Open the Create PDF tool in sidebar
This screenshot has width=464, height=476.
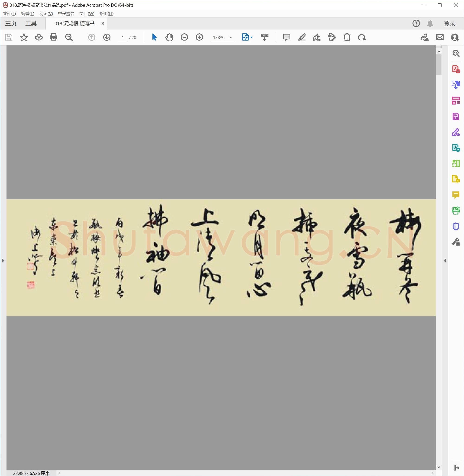point(455,69)
